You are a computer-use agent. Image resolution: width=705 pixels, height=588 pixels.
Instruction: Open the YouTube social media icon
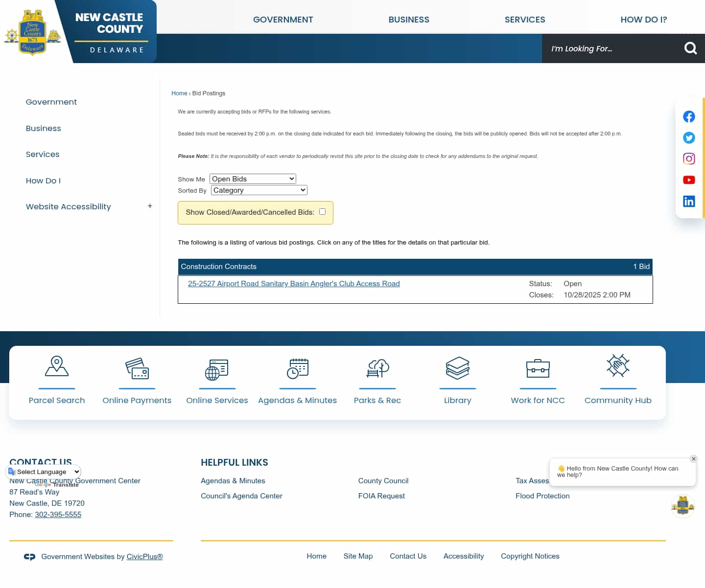(689, 180)
